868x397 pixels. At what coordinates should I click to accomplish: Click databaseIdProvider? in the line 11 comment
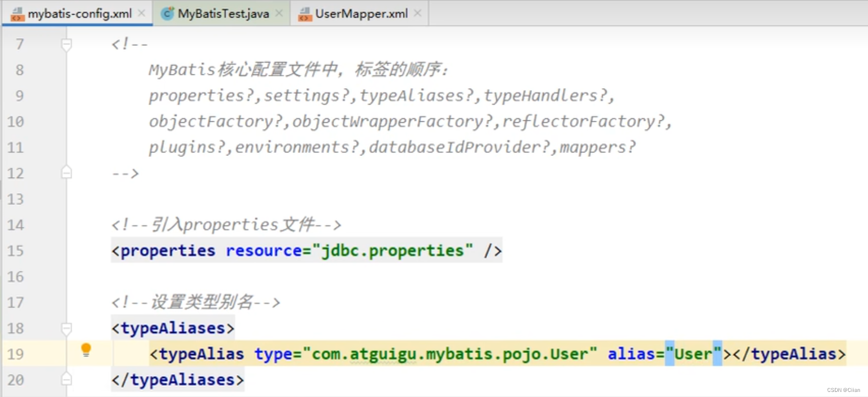[459, 148]
